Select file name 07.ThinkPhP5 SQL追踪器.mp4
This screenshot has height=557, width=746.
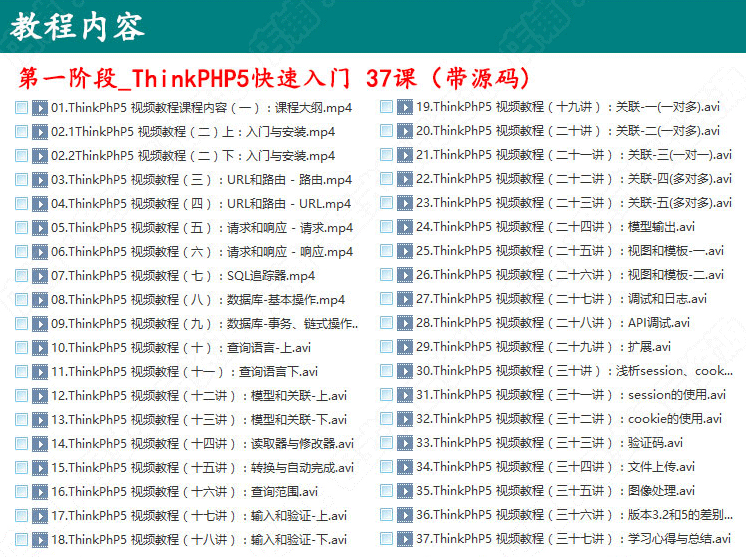[183, 276]
